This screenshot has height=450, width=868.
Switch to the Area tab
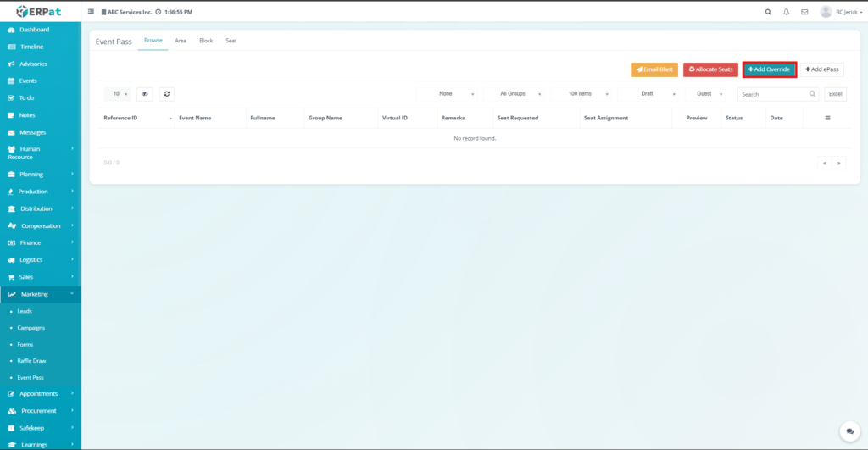[181, 41]
